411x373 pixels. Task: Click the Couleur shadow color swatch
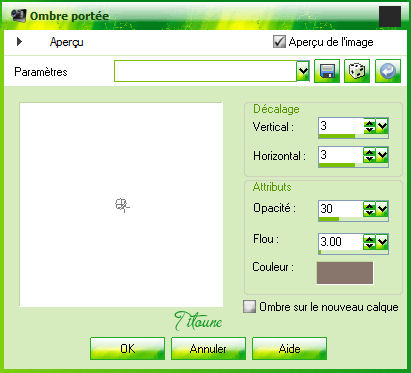345,273
